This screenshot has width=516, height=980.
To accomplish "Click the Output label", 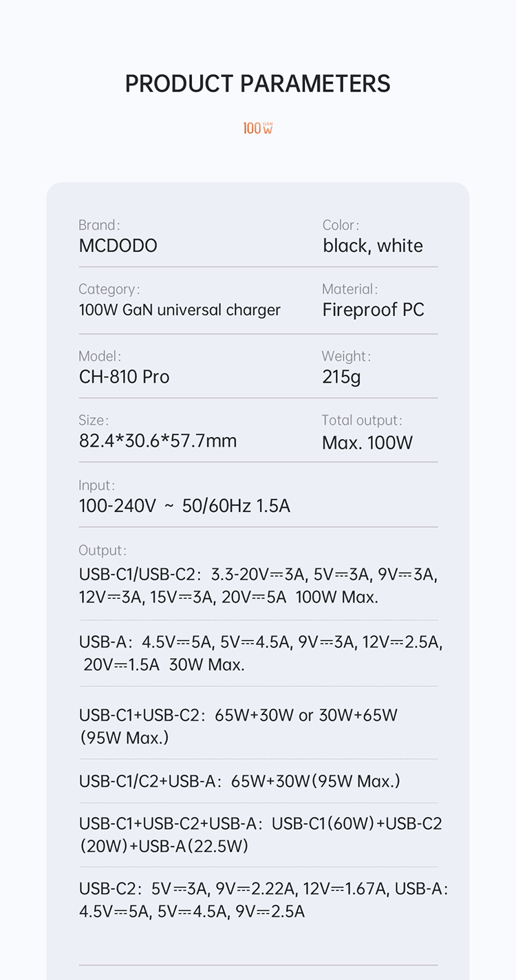I will 102,551.
